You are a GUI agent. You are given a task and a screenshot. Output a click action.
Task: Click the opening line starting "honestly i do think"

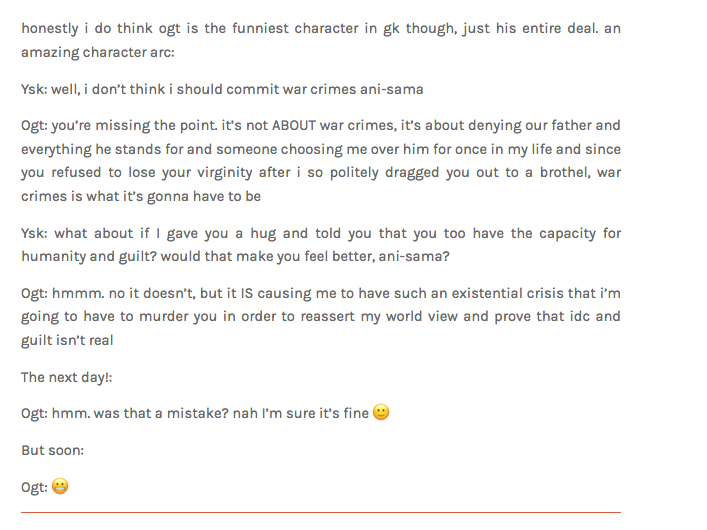coord(321,28)
